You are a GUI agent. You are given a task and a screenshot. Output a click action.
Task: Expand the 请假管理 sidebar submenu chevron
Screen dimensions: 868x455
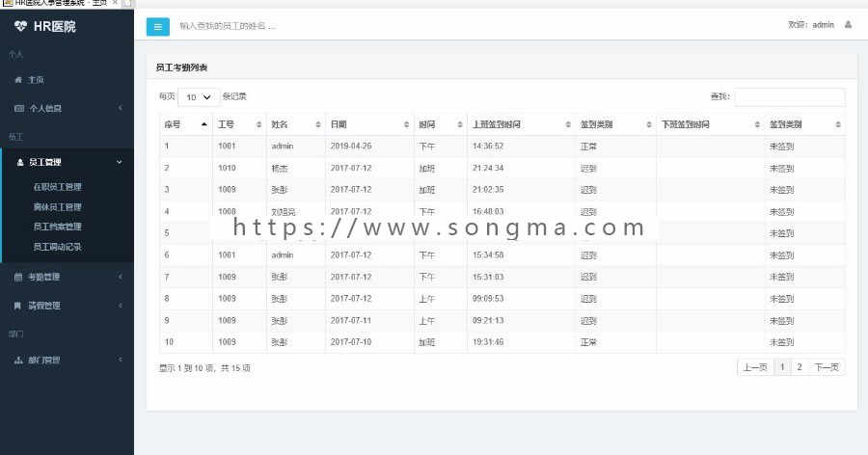pyautogui.click(x=121, y=306)
